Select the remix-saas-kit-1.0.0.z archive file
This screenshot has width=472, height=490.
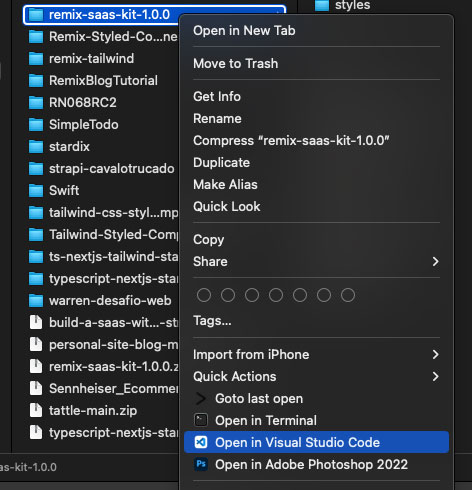tap(103, 367)
